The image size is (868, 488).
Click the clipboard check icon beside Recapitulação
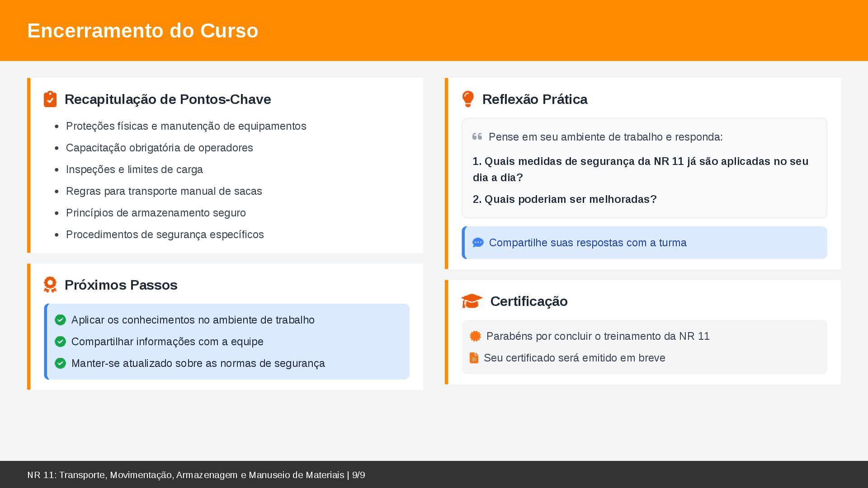tap(50, 99)
